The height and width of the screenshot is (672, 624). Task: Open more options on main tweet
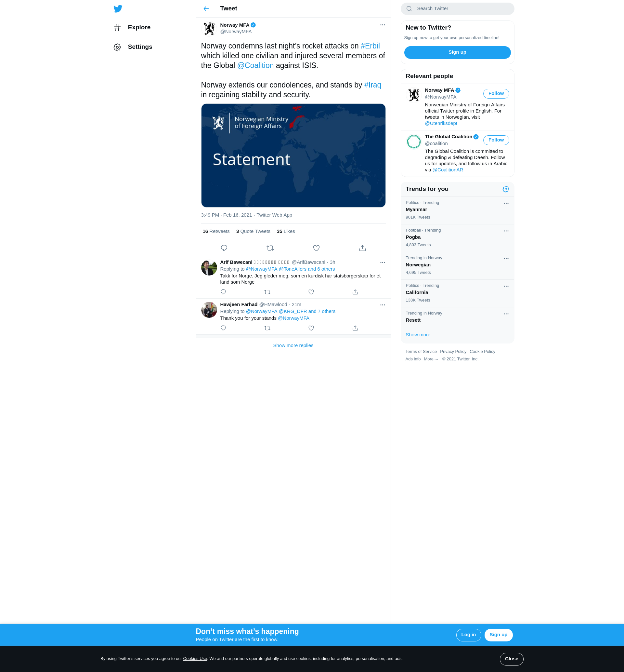point(382,25)
